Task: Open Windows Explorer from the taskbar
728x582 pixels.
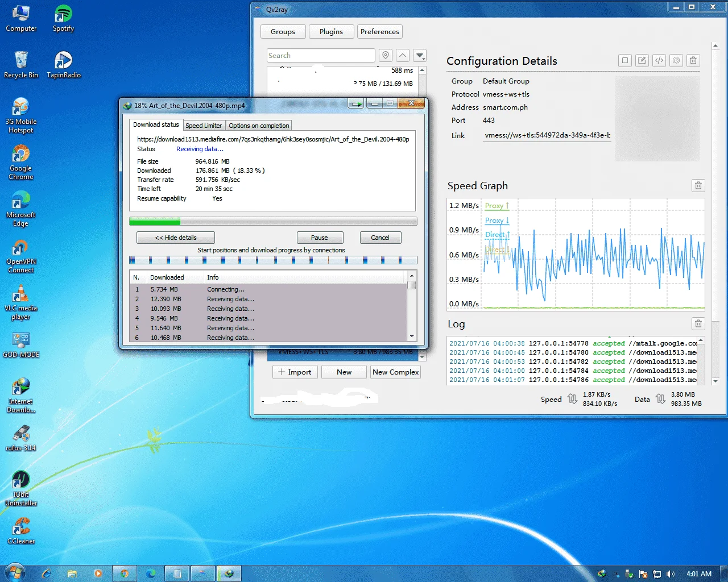Action: 72,573
